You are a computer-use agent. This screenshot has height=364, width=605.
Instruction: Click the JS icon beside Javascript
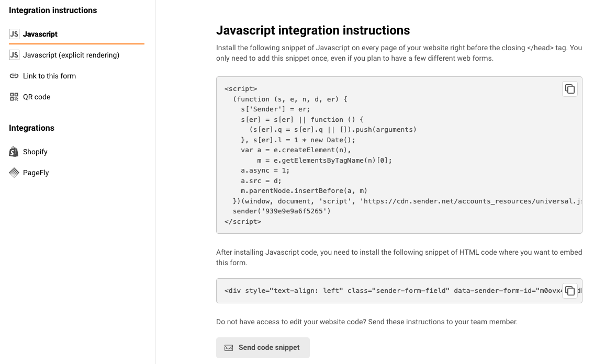tap(14, 34)
